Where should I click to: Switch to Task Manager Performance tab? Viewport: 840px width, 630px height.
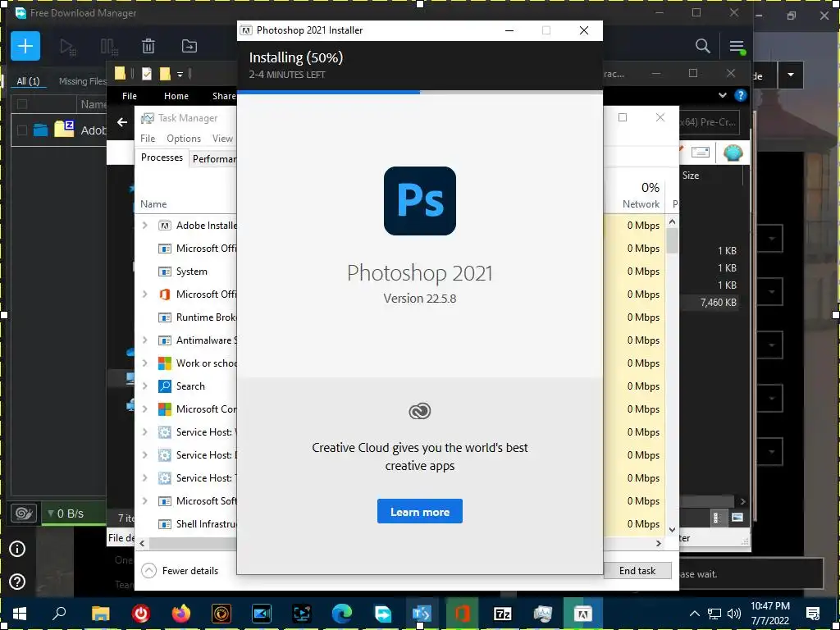point(213,158)
